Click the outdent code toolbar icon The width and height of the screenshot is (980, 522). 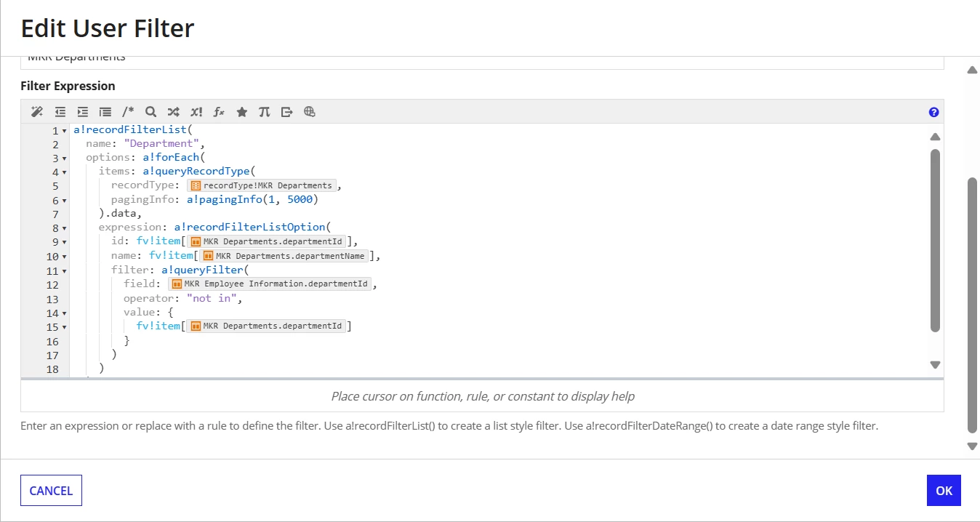point(60,112)
